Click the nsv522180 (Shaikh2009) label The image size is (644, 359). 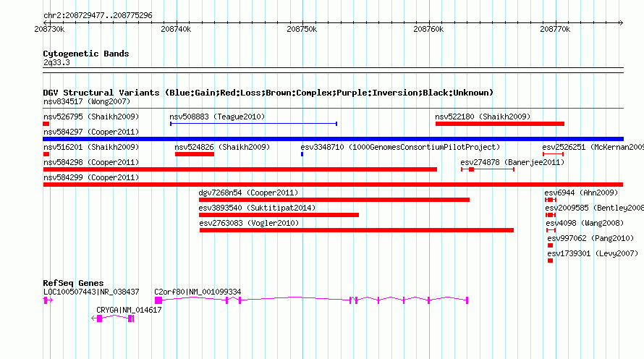483,117
